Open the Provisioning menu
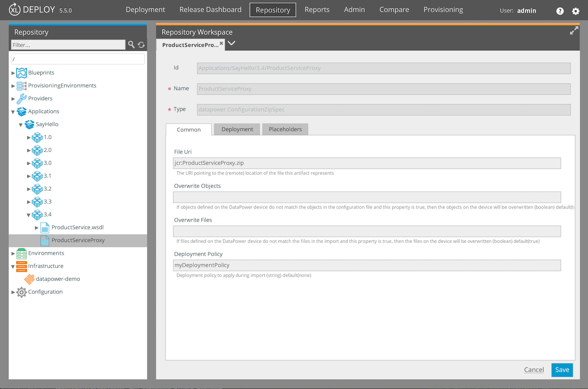 coord(443,10)
